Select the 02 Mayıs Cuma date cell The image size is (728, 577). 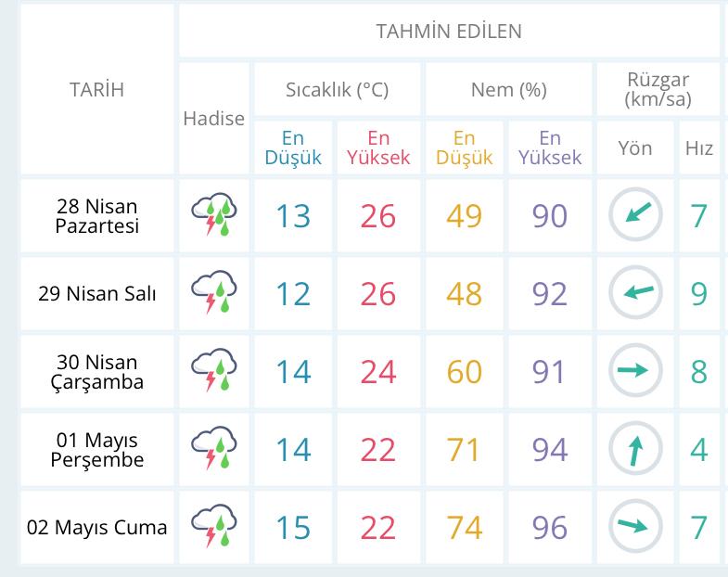click(97, 528)
